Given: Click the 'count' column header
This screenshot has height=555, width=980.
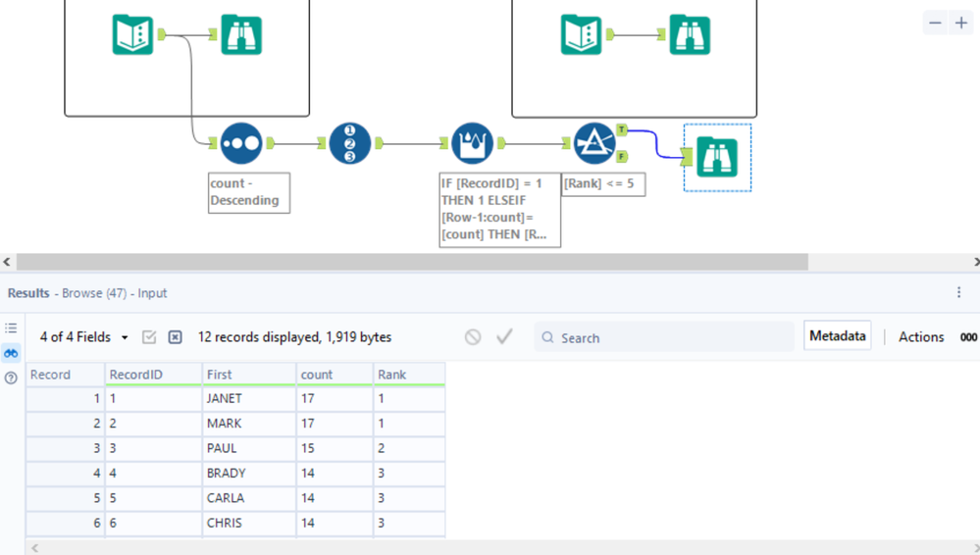Looking at the screenshot, I should coord(317,375).
